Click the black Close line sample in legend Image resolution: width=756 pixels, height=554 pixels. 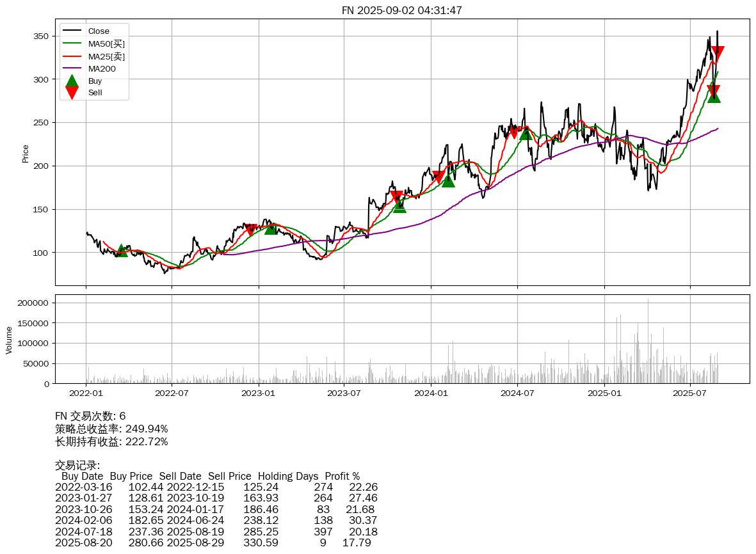[x=72, y=31]
